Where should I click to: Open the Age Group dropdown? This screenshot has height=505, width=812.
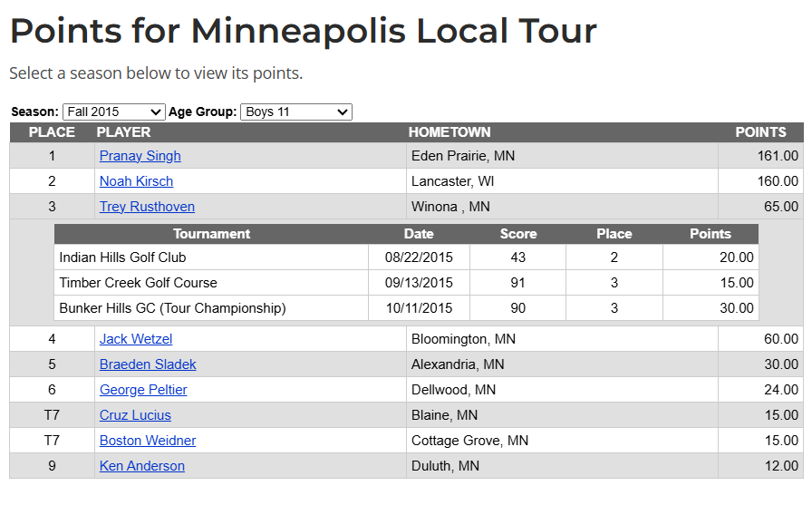[x=295, y=112]
